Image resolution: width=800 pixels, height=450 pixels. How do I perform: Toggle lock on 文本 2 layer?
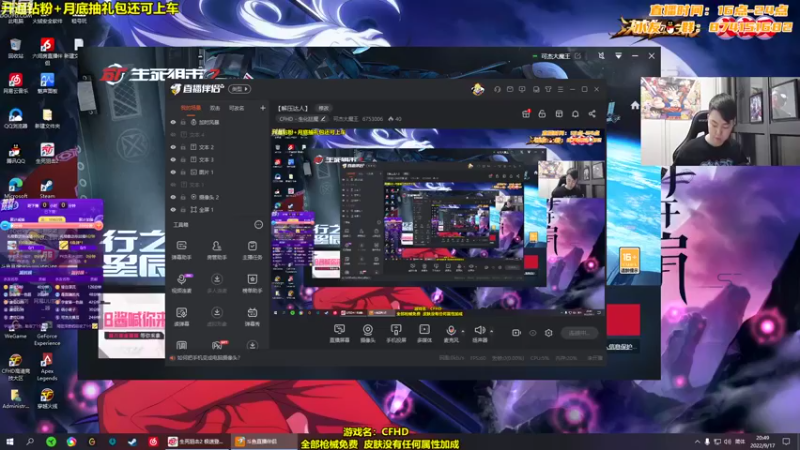(x=183, y=147)
